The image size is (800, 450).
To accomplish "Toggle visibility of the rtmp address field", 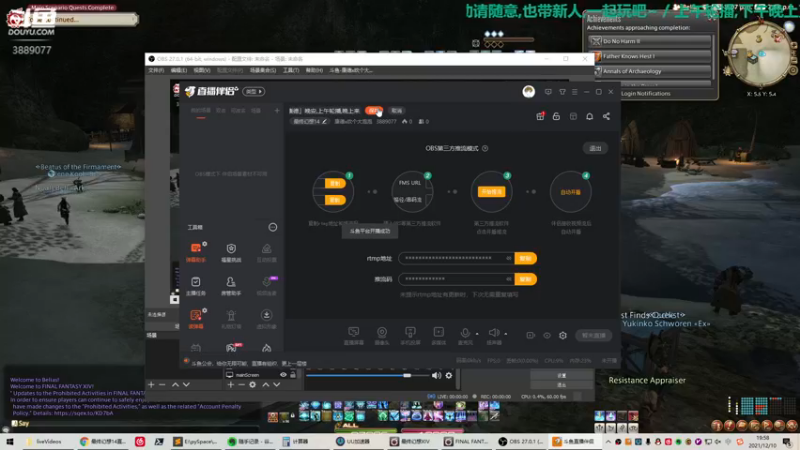I will click(x=508, y=258).
